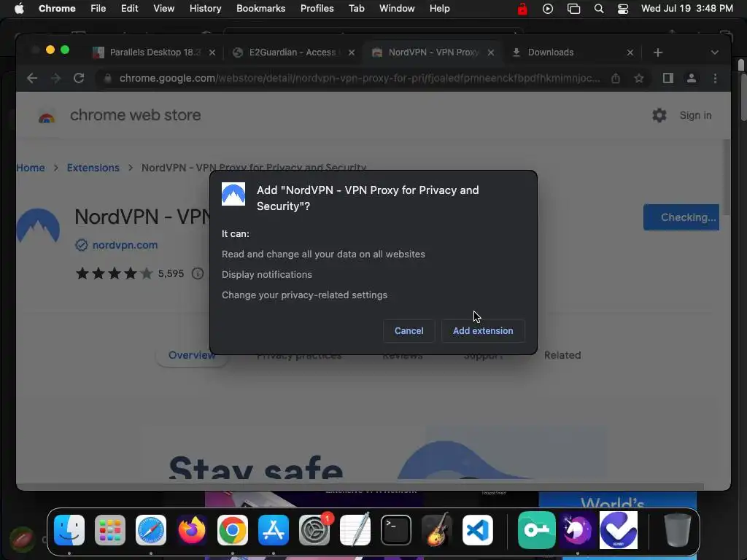Select the Related tab
747x560 pixels.
click(x=562, y=355)
